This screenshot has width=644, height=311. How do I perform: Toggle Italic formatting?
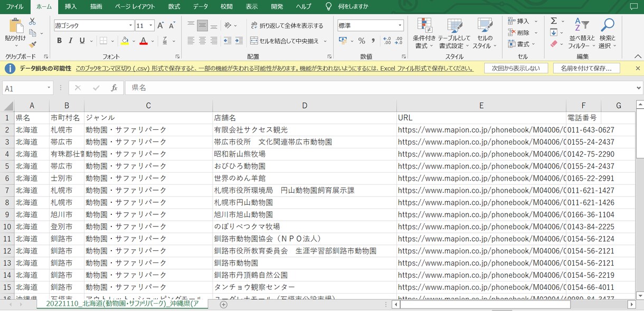tap(71, 41)
